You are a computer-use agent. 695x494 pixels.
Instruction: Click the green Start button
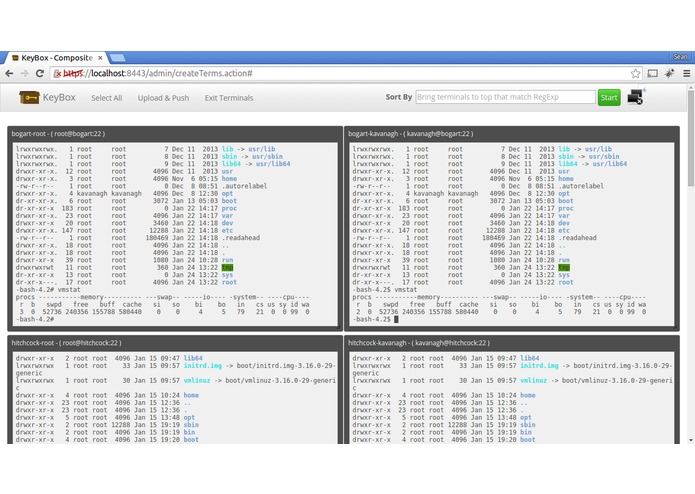click(x=609, y=97)
